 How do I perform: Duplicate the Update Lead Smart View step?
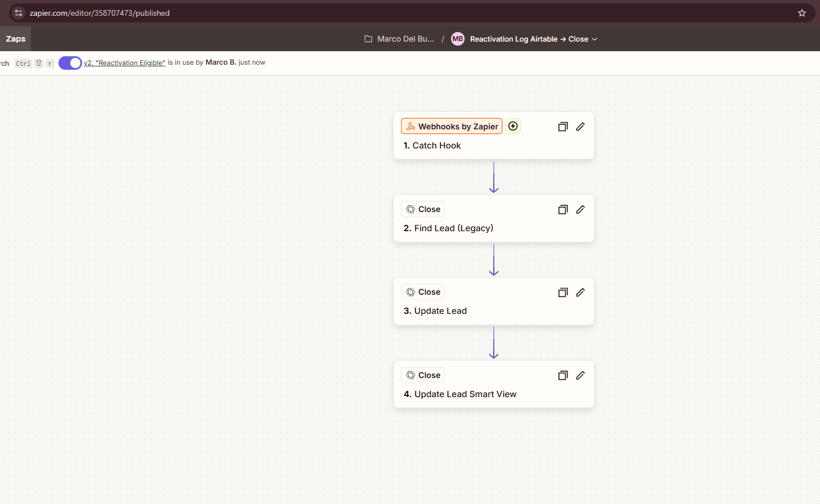(563, 375)
